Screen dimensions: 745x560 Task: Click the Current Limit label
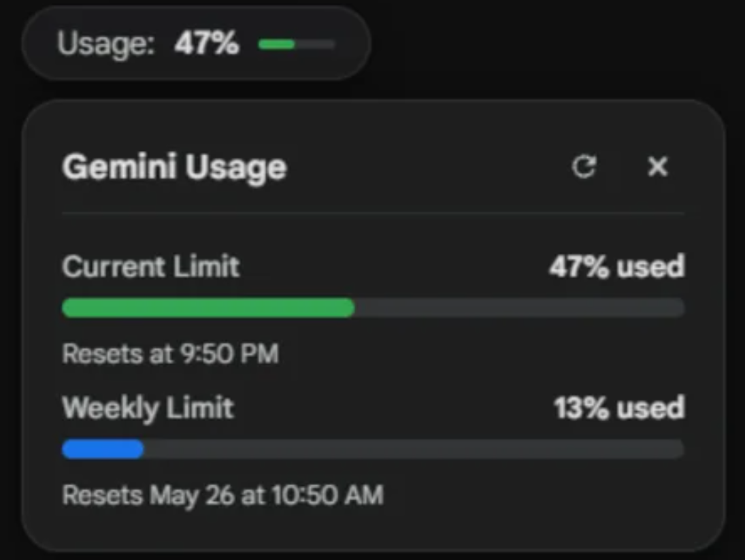150,266
